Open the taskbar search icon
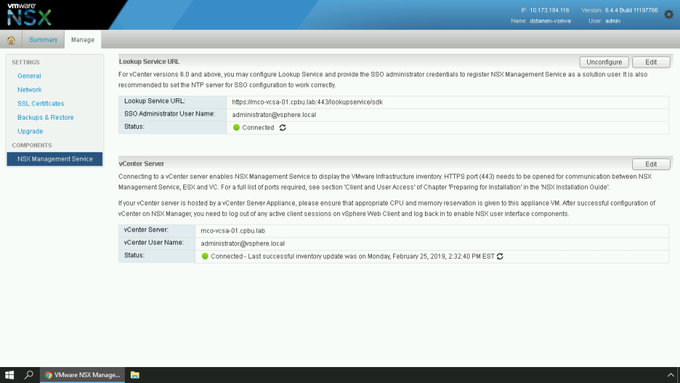This screenshot has width=680, height=383. pyautogui.click(x=29, y=375)
